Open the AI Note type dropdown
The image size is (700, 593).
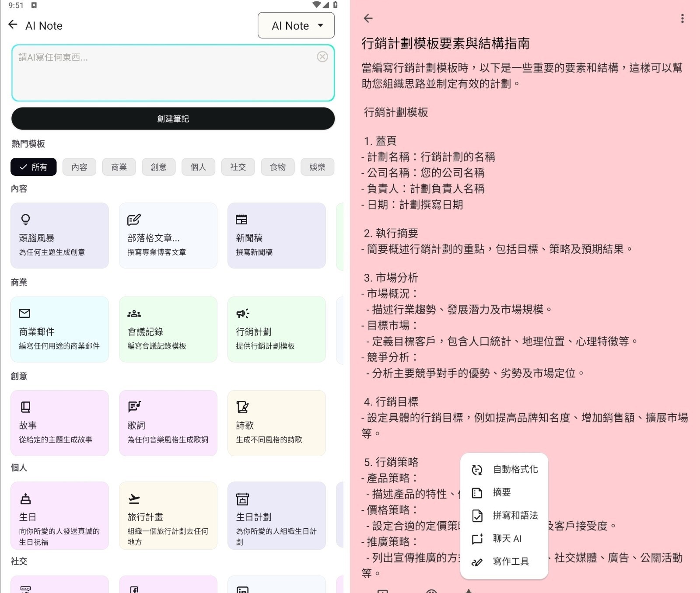[x=296, y=25]
